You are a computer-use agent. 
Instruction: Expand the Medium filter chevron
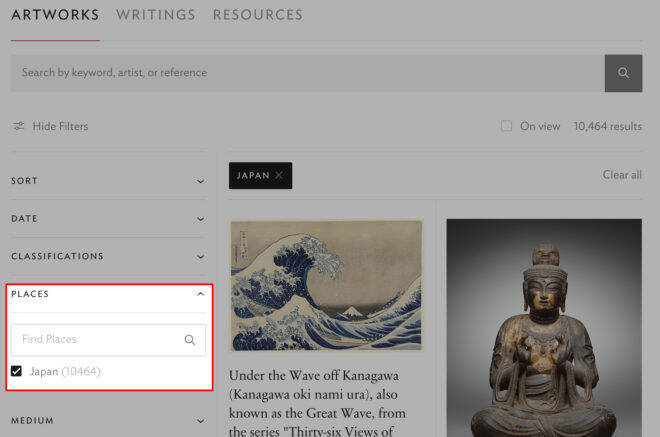pyautogui.click(x=201, y=421)
